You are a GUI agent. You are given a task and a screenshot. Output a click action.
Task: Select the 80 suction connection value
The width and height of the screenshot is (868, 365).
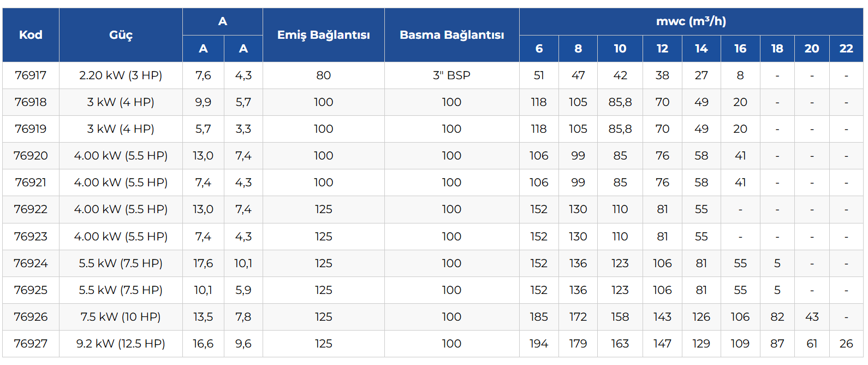[323, 75]
